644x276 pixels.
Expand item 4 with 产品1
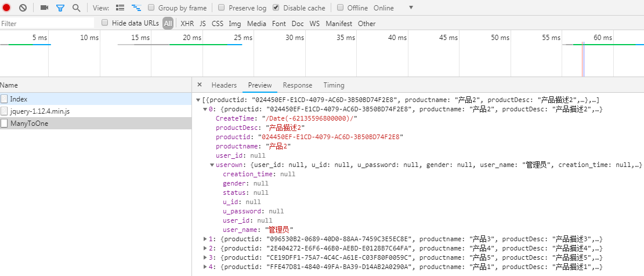pos(205,267)
